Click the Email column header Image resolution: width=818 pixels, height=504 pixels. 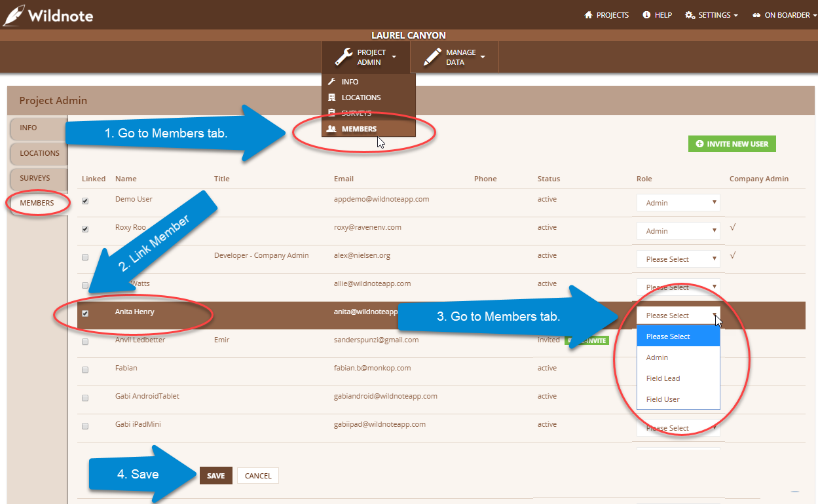pyautogui.click(x=344, y=179)
